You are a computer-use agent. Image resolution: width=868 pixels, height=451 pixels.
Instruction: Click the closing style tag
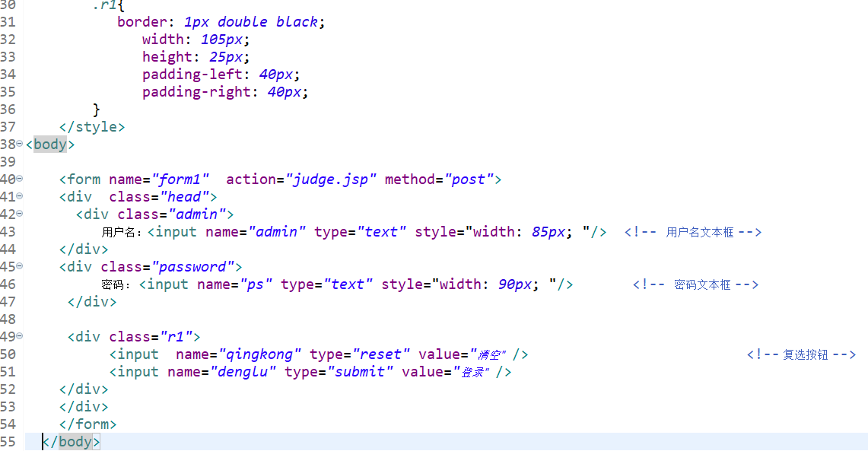point(92,127)
